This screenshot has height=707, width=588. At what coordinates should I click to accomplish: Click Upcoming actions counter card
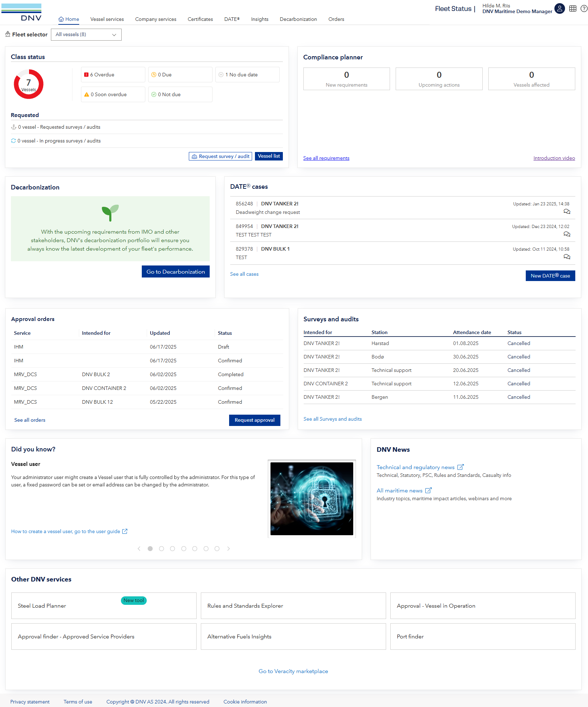click(x=439, y=79)
